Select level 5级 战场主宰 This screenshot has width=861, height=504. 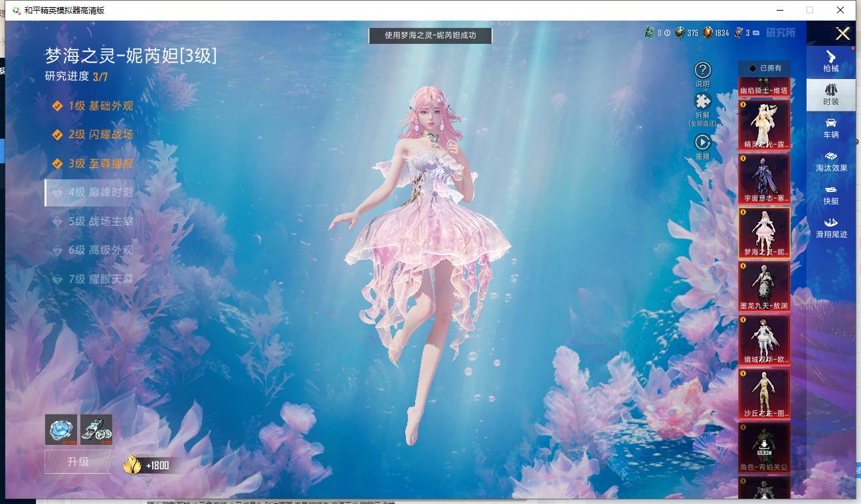[x=93, y=221]
